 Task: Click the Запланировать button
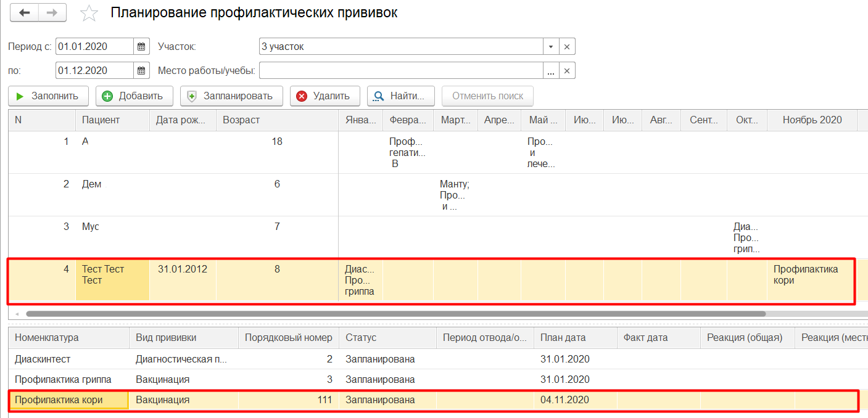(231, 96)
